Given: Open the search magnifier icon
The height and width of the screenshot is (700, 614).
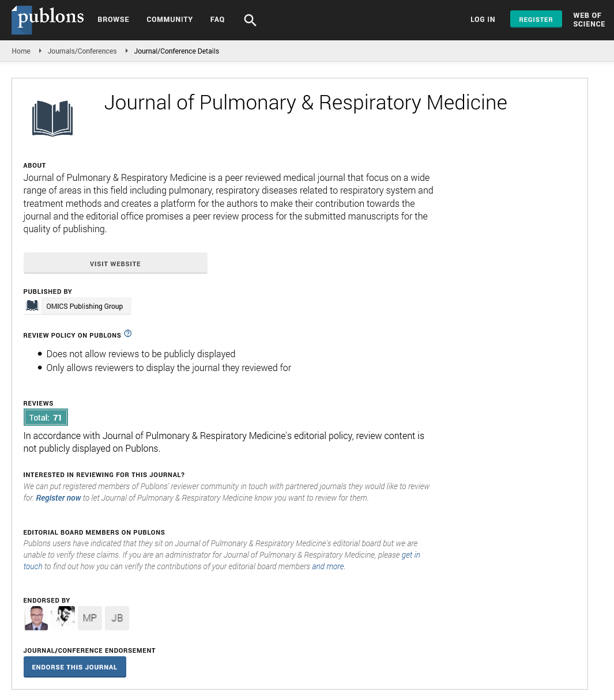Looking at the screenshot, I should tap(250, 20).
